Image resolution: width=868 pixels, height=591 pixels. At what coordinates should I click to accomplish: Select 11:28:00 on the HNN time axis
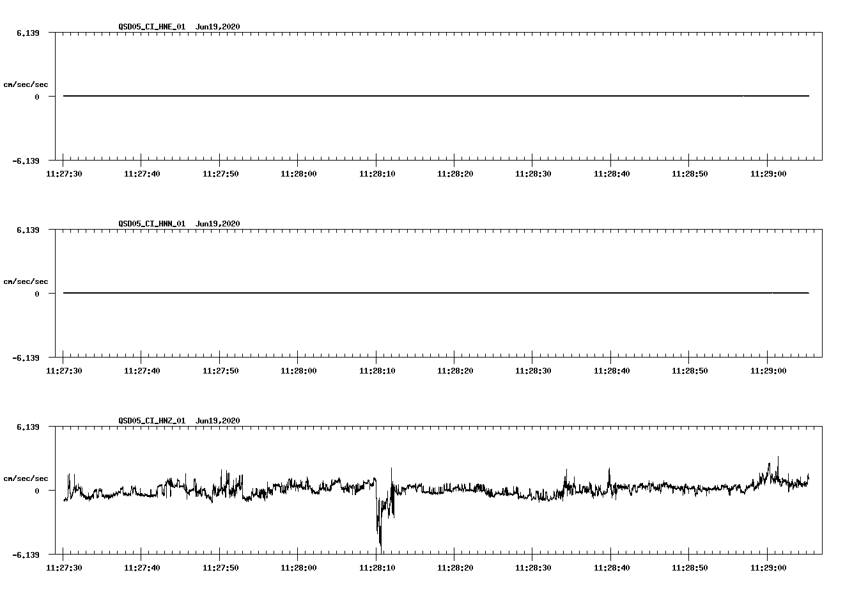tap(298, 371)
